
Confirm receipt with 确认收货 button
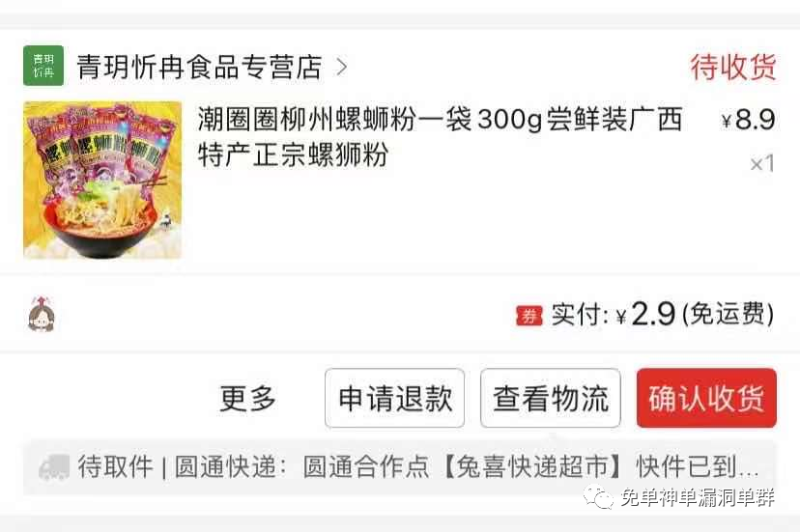tap(706, 398)
